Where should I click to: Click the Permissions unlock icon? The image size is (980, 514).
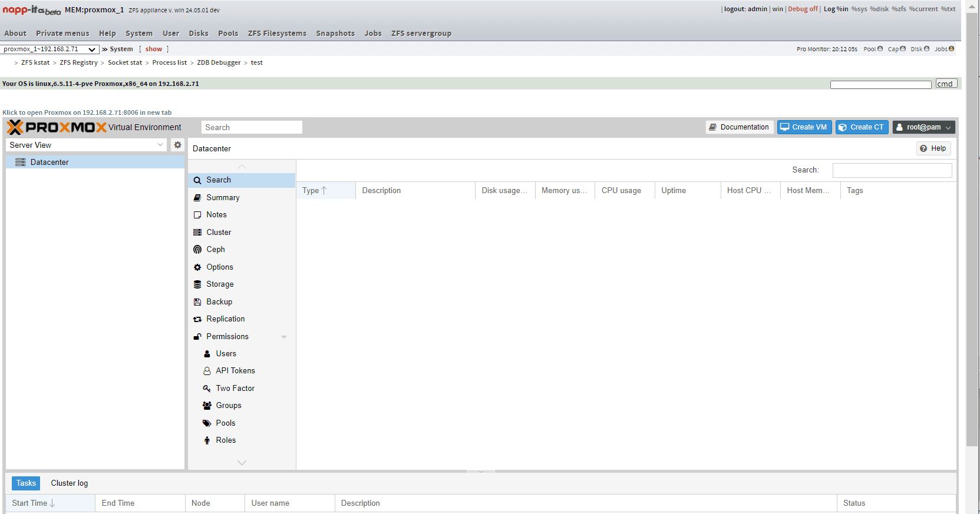197,337
